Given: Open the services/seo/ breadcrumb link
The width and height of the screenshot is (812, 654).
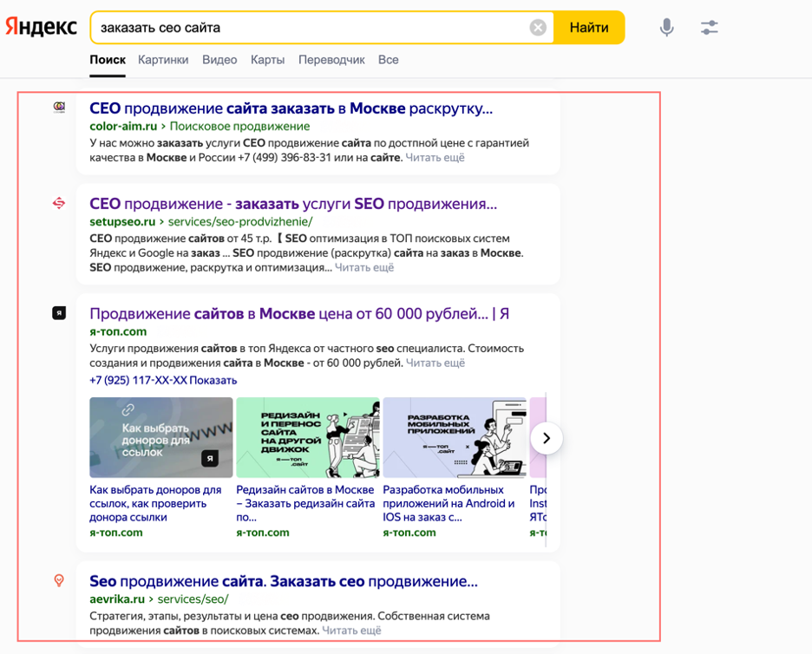Looking at the screenshot, I should click(x=193, y=599).
